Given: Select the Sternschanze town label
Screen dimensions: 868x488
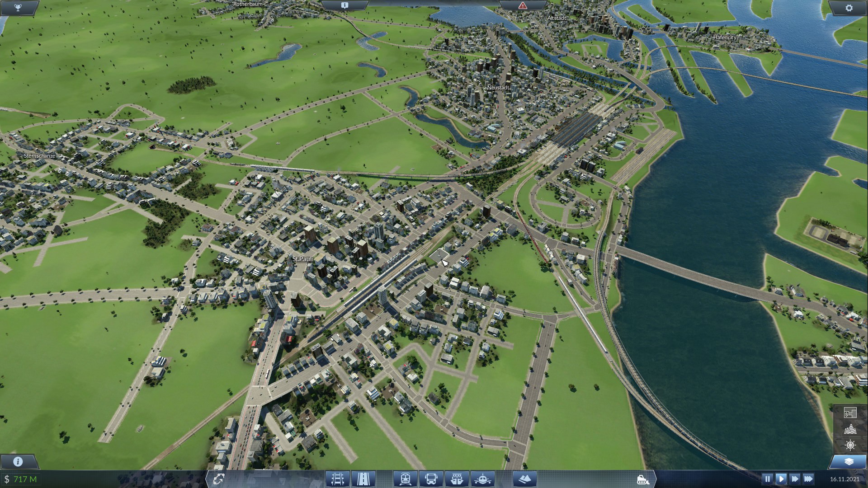Looking at the screenshot, I should click(39, 156).
